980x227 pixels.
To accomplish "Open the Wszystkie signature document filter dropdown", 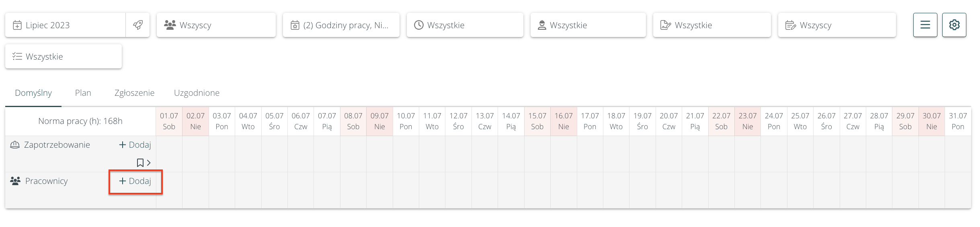I will click(711, 25).
